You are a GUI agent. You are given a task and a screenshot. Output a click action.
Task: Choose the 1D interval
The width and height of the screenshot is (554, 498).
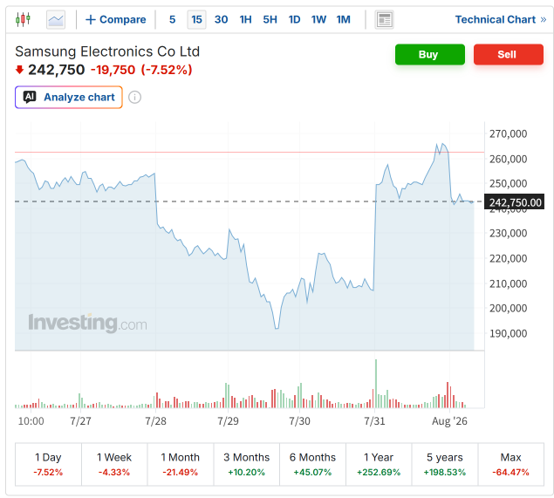(x=294, y=19)
